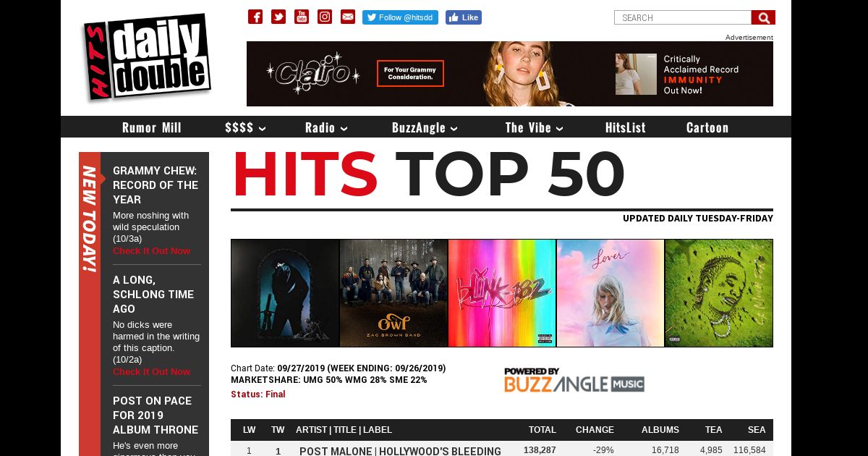Screen dimensions: 868x456
Task: Click the email envelope icon
Action: click(348, 17)
